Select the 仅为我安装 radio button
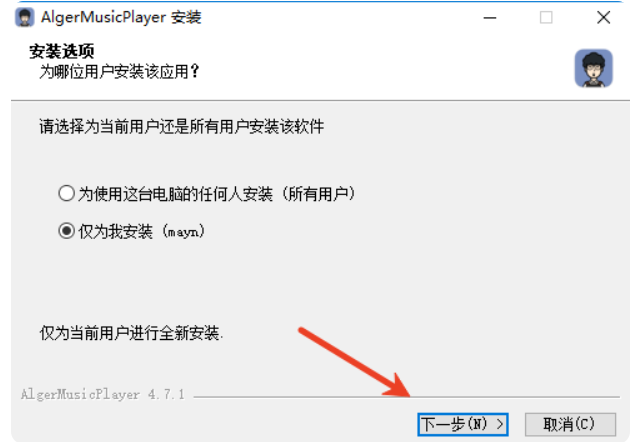Viewport: 638px width, 442px height. [66, 231]
